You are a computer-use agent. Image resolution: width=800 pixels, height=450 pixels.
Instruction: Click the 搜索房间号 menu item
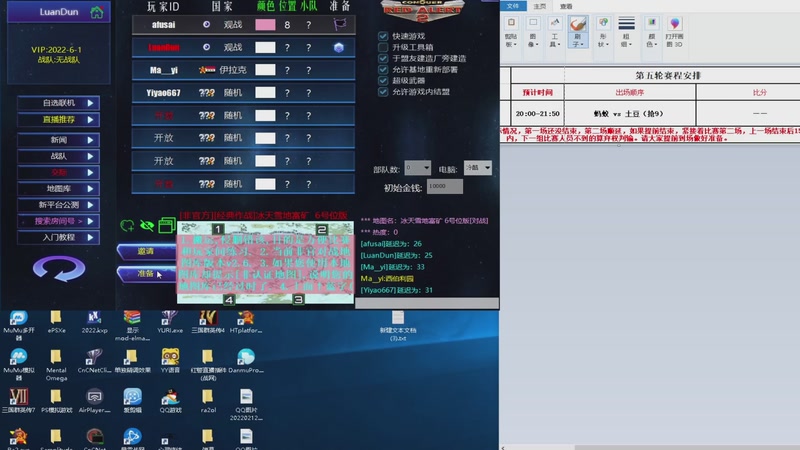(59, 221)
